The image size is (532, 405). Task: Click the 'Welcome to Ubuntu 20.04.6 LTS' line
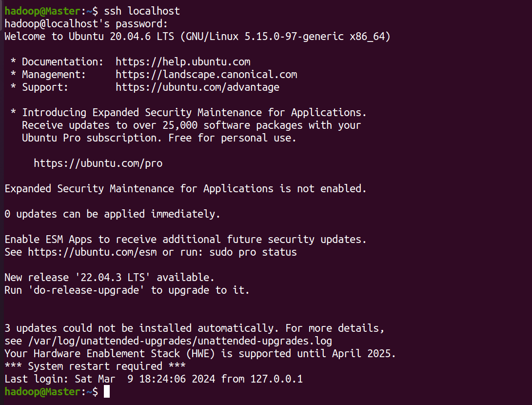click(x=197, y=36)
